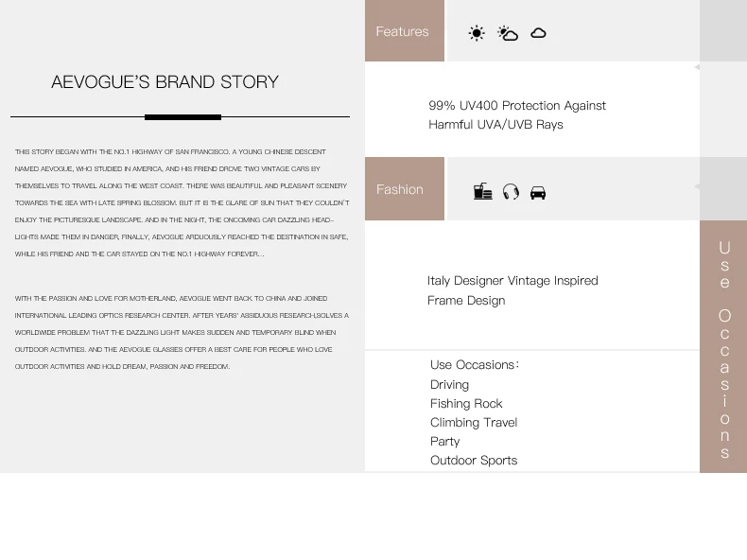The width and height of the screenshot is (747, 560).
Task: Click the 'Harmful UVA/UVB Rays' line
Action: pos(495,124)
